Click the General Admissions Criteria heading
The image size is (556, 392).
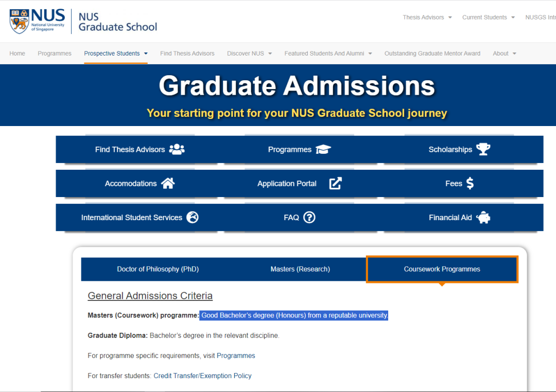[x=150, y=296]
